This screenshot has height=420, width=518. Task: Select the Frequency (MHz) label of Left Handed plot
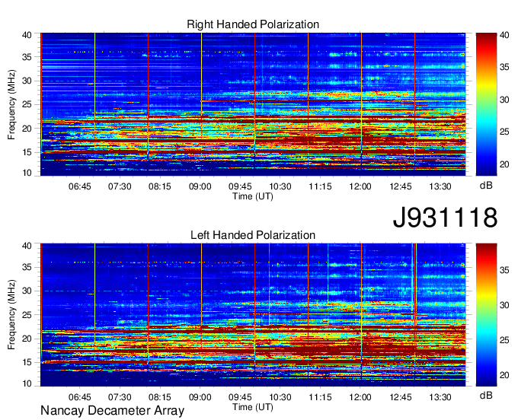(11, 315)
